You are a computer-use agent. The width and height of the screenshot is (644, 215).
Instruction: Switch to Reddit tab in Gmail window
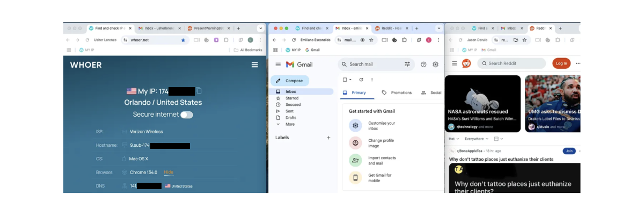tap(391, 28)
